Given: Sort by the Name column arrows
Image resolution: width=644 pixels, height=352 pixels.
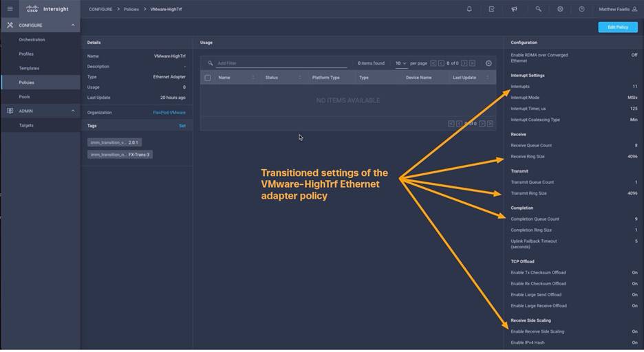Looking at the screenshot, I should pyautogui.click(x=253, y=78).
